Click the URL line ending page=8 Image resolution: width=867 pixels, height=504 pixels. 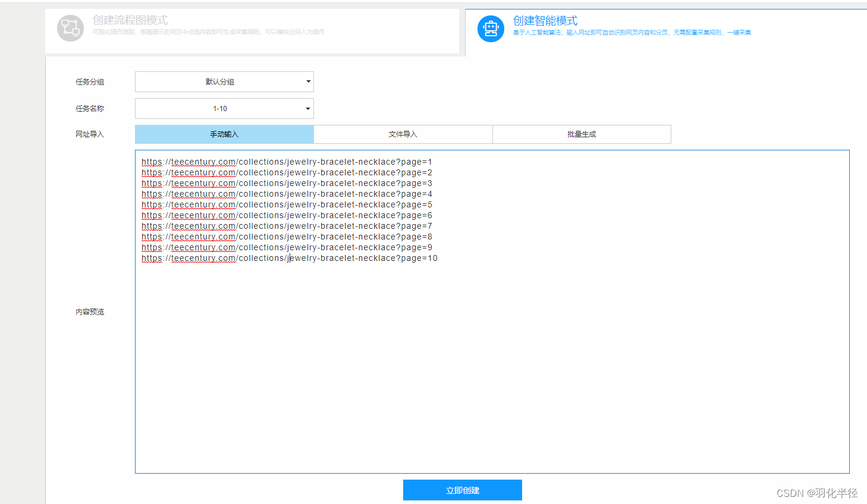coord(287,237)
